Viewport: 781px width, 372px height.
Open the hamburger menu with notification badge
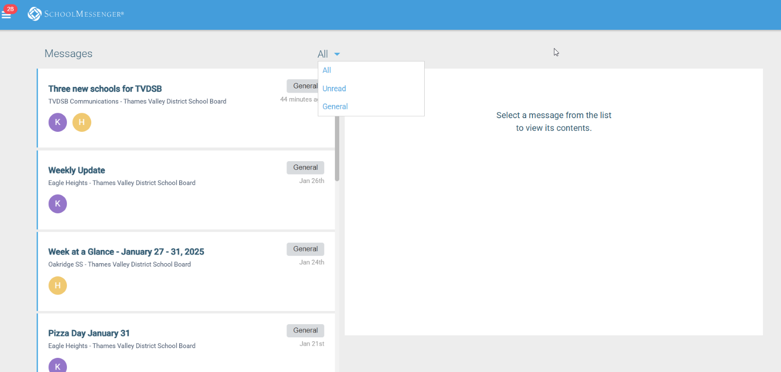click(x=6, y=14)
